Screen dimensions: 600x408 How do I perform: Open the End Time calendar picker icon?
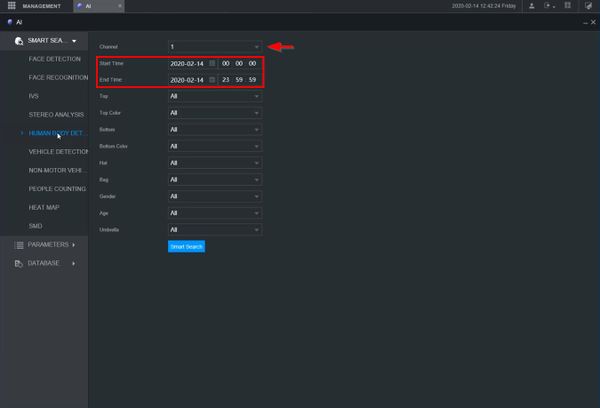[x=212, y=80]
